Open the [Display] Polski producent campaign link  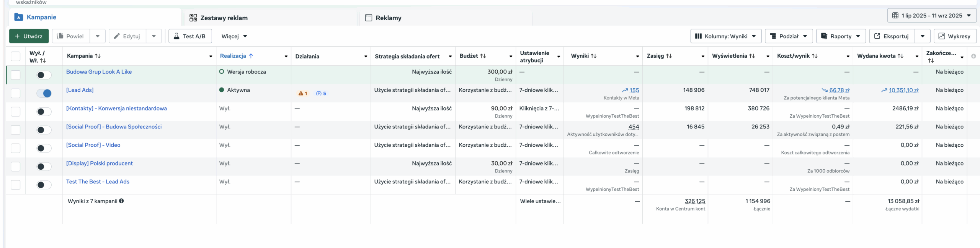coord(100,163)
